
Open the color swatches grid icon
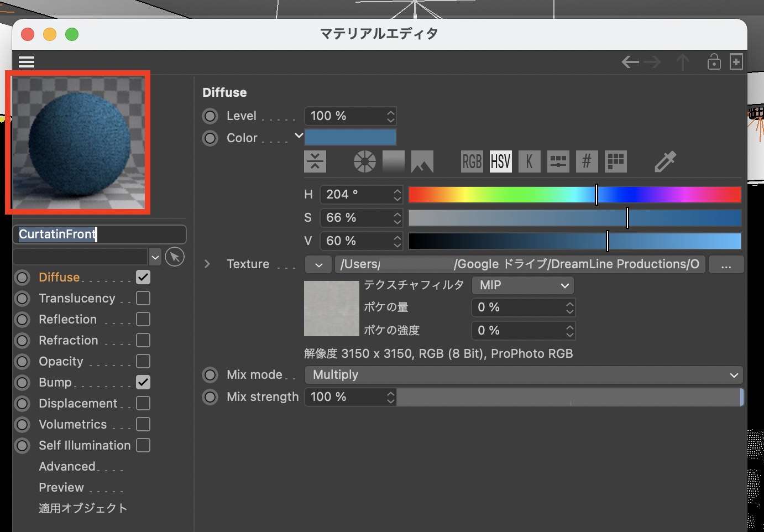[615, 161]
